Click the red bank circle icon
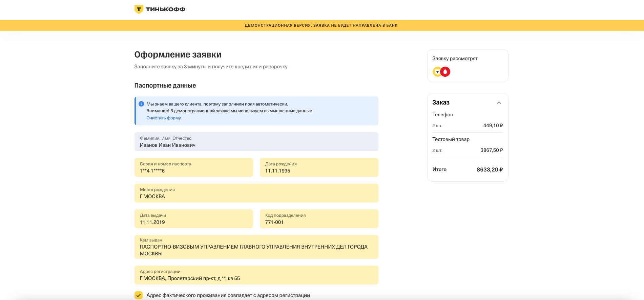 click(x=445, y=72)
